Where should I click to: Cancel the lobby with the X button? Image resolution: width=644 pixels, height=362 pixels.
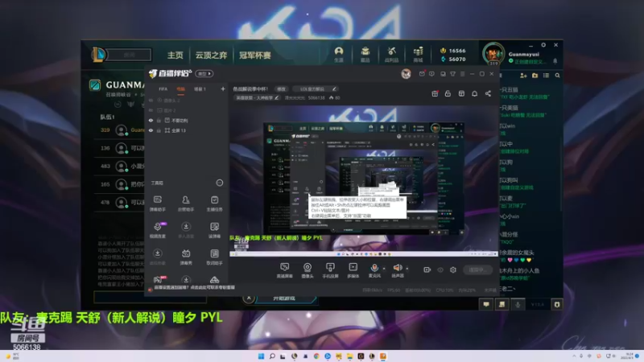click(x=249, y=298)
